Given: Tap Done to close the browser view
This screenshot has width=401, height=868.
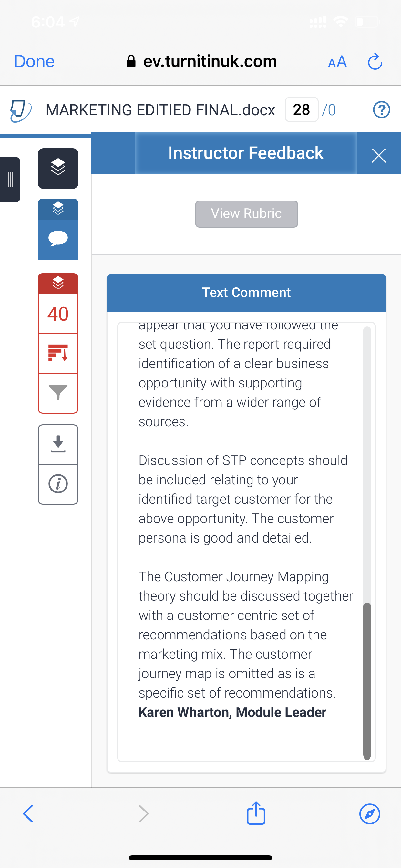Looking at the screenshot, I should (34, 61).
